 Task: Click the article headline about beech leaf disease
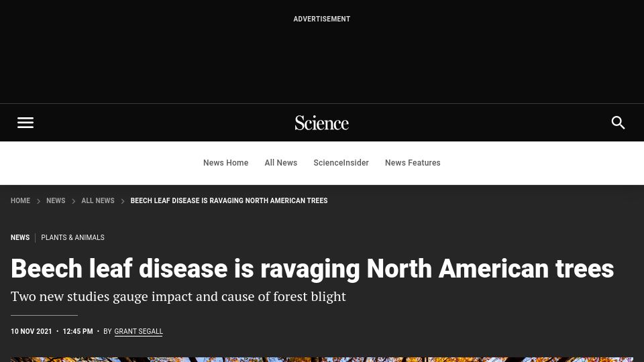tap(312, 269)
